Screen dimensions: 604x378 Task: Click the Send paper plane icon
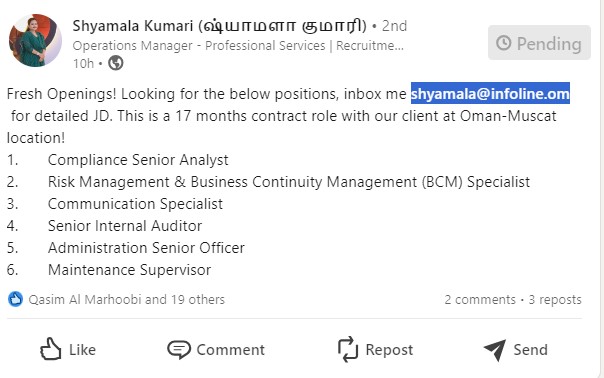point(495,350)
